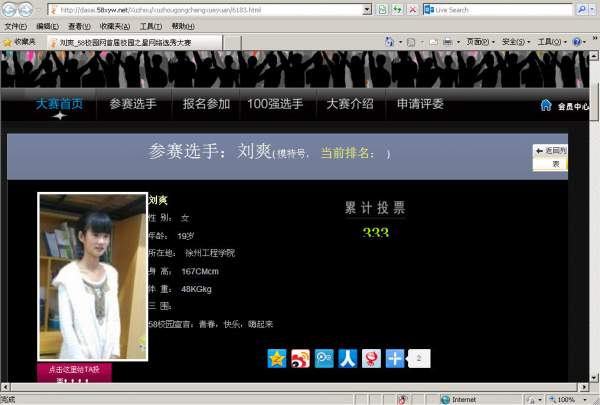600x405 pixels.
Task: Click the Home page icon in the command bar
Action: click(389, 42)
